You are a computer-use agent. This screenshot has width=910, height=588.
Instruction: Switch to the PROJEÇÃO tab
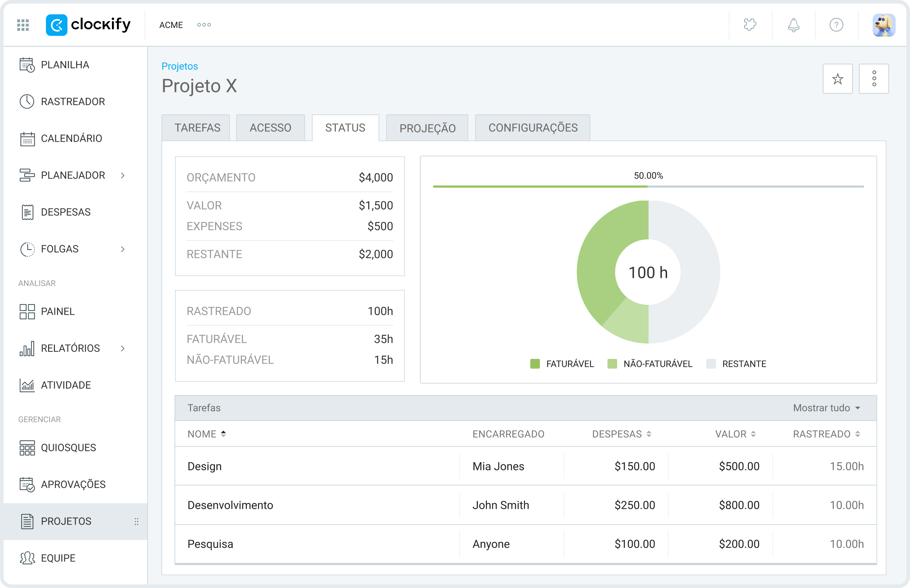click(x=427, y=128)
